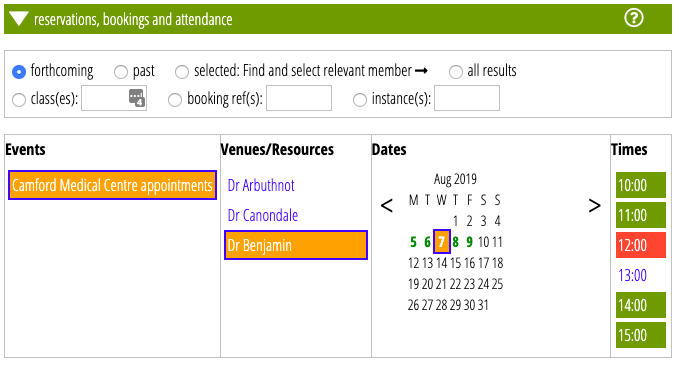
Task: Choose the all results radio option
Action: click(456, 71)
